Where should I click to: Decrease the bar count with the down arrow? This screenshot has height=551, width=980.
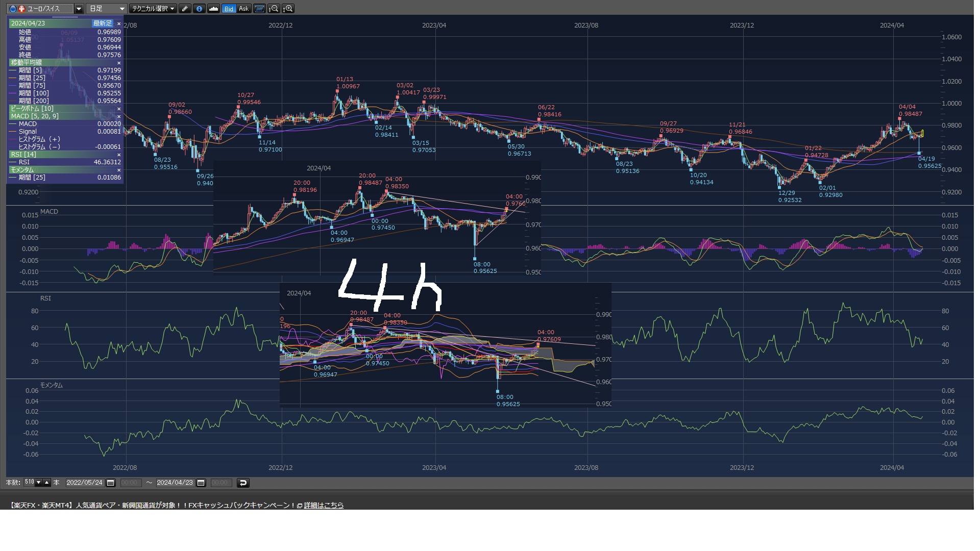pyautogui.click(x=38, y=483)
